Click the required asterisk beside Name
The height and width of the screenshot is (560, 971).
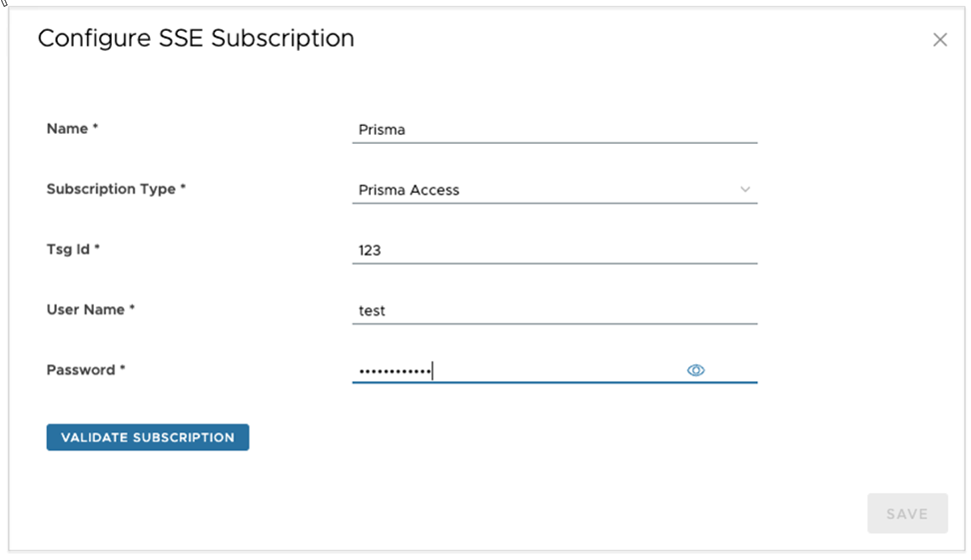96,129
